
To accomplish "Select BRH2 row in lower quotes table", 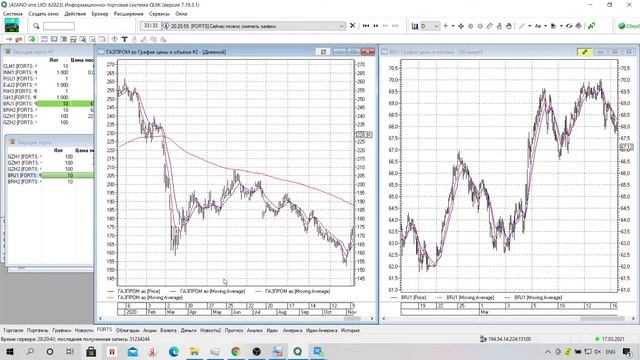I will tap(50, 182).
